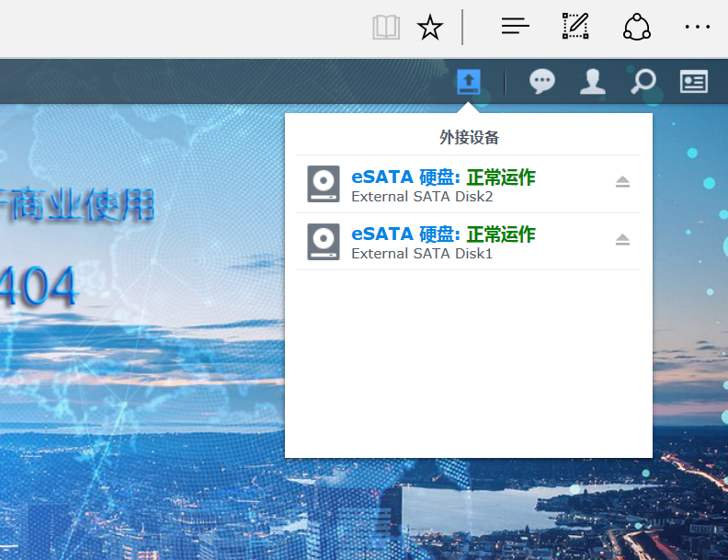Image resolution: width=728 pixels, height=560 pixels.
Task: Click the disk icon for External SATA Disk1
Action: pos(324,242)
